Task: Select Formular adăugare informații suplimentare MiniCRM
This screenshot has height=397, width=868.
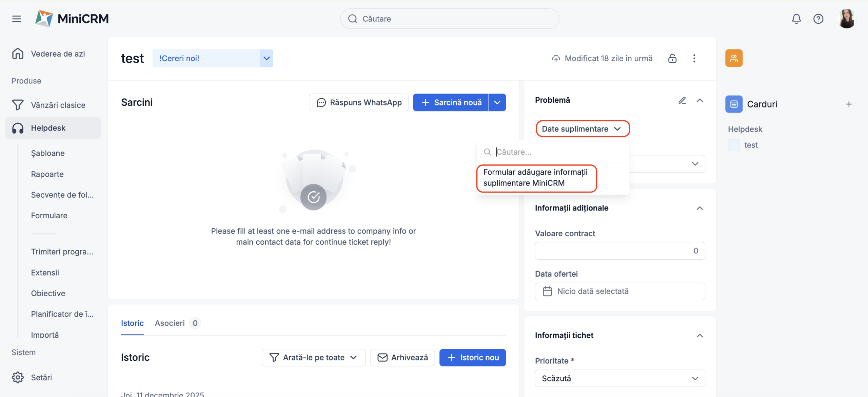Action: coord(536,178)
